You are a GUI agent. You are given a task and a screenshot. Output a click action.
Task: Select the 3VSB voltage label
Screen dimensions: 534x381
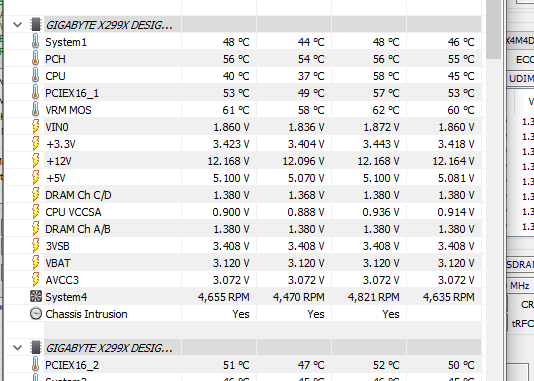[58, 247]
